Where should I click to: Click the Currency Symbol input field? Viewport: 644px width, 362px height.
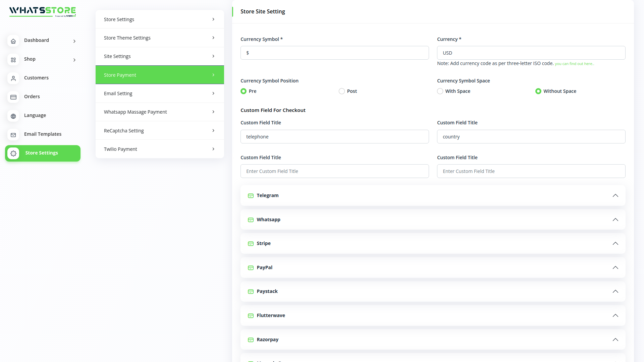(334, 53)
